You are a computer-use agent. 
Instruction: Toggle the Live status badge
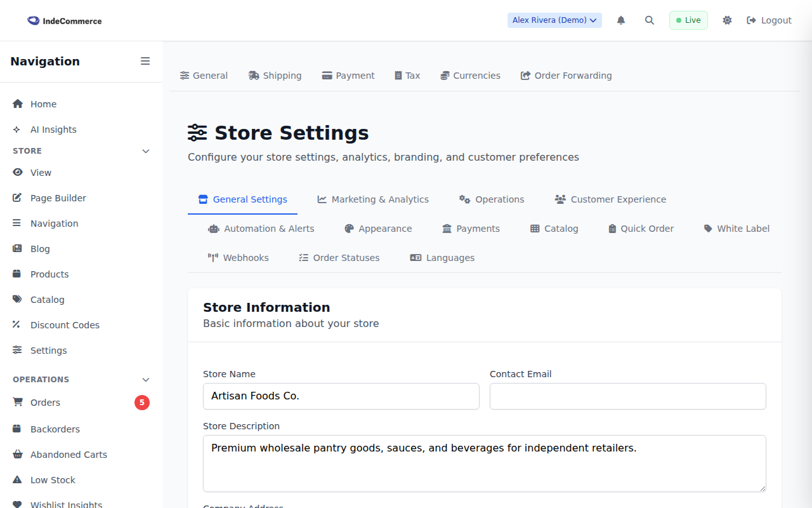pos(688,20)
